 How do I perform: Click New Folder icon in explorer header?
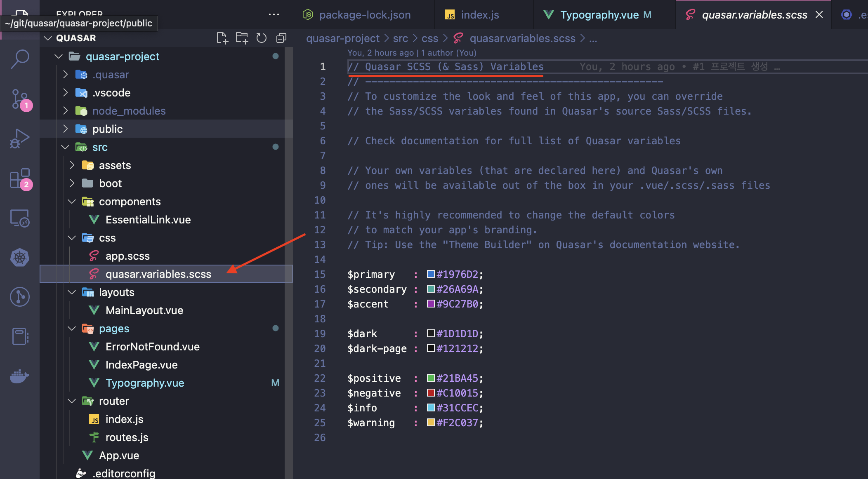(x=242, y=38)
